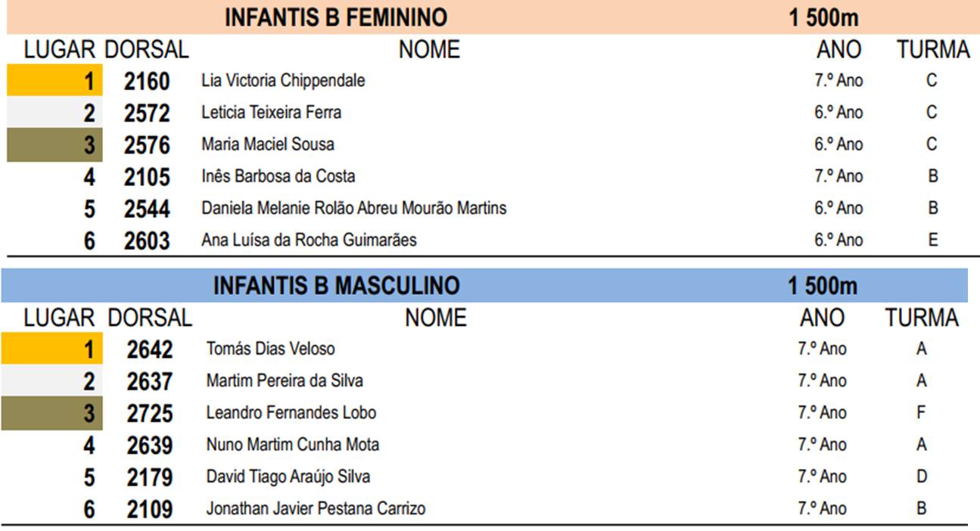Click the name Nuno Martim Cunha Mota
The image size is (980, 531).
pos(292,445)
